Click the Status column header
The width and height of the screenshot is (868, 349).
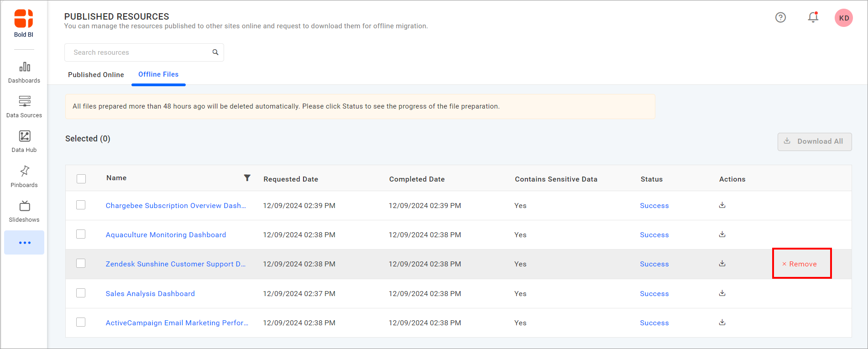[651, 179]
